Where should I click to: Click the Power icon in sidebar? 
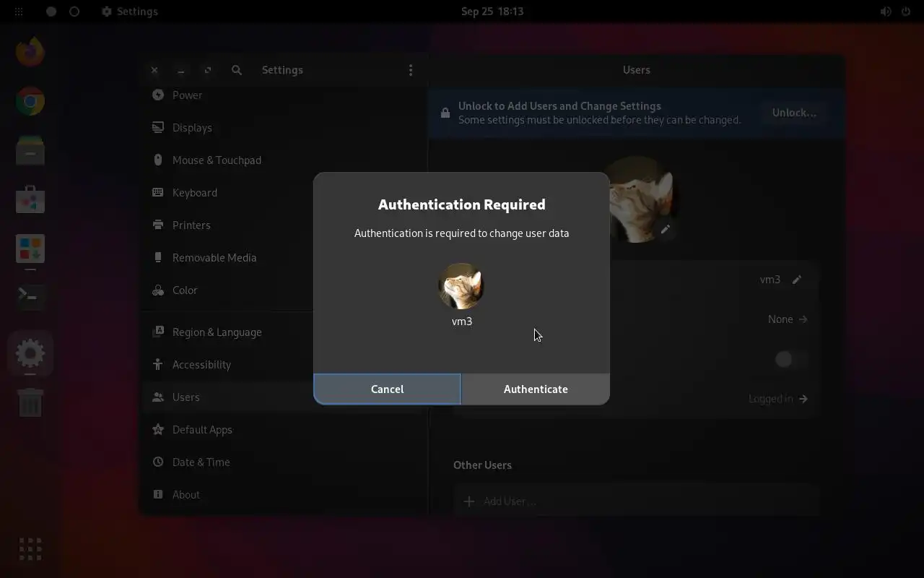(x=157, y=95)
